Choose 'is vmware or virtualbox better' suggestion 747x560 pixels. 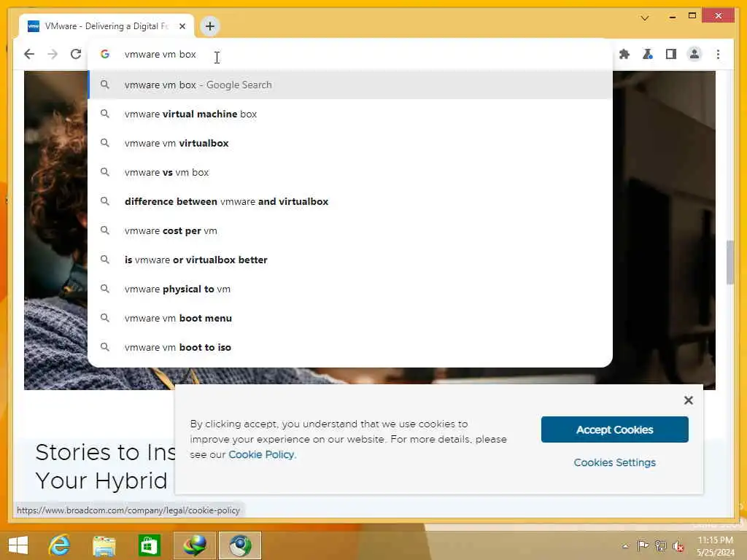[x=350, y=260]
